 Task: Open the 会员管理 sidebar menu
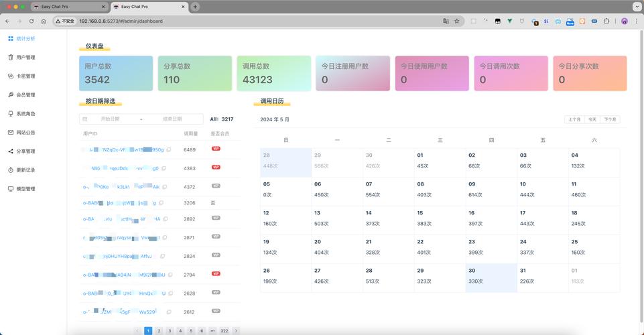pos(21,95)
